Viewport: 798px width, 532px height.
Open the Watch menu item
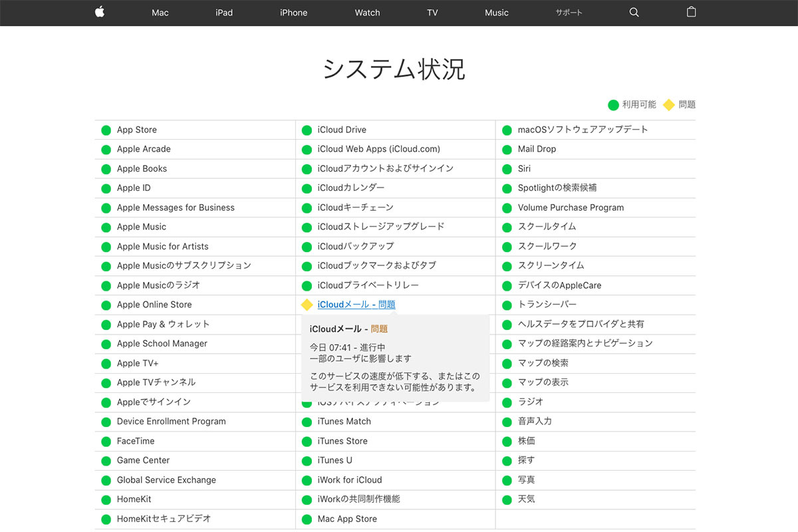(367, 13)
